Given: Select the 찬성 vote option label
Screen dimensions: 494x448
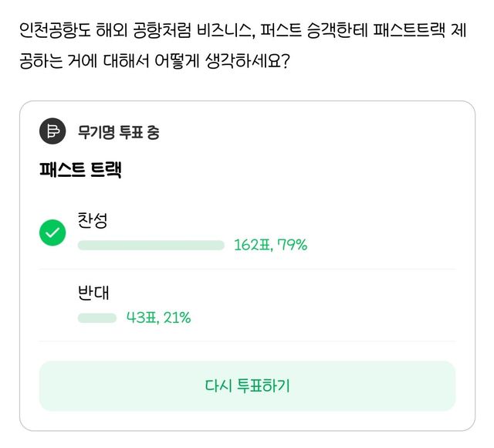Looking at the screenshot, I should 92,220.
